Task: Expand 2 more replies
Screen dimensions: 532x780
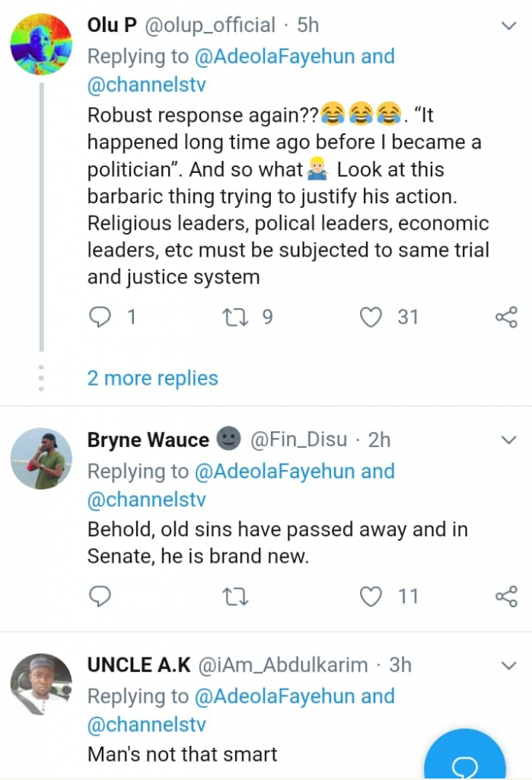Action: point(152,378)
